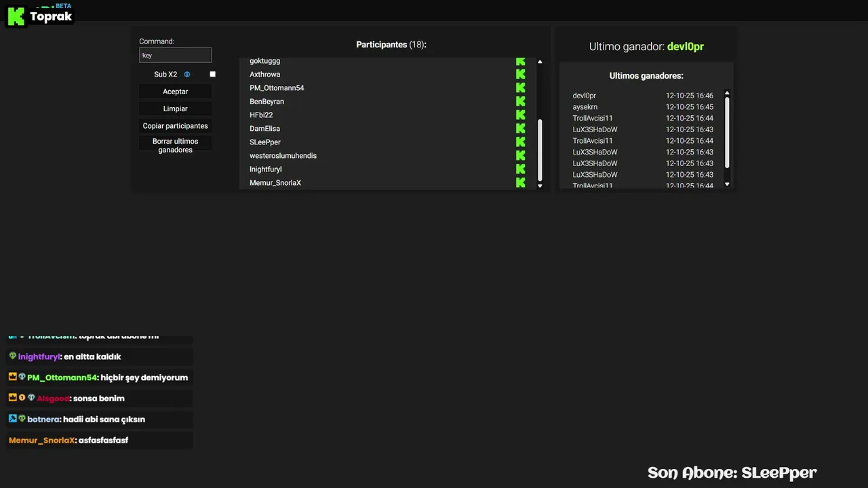This screenshot has height=488, width=868.
Task: Click the crown badge on PM_Ottomann54's chat message
Action: click(12, 377)
